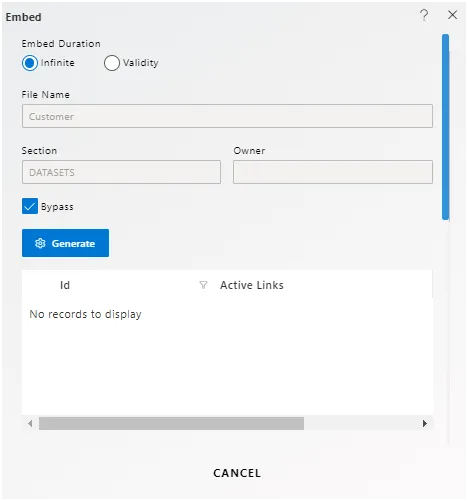Focus the empty Owner field

click(333, 172)
